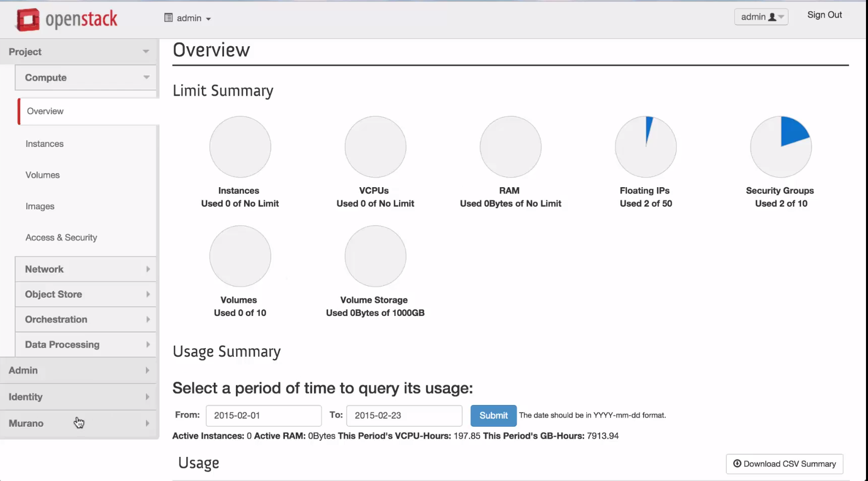Open Access & Security page
Screen dimensions: 868x481
[x=61, y=237]
